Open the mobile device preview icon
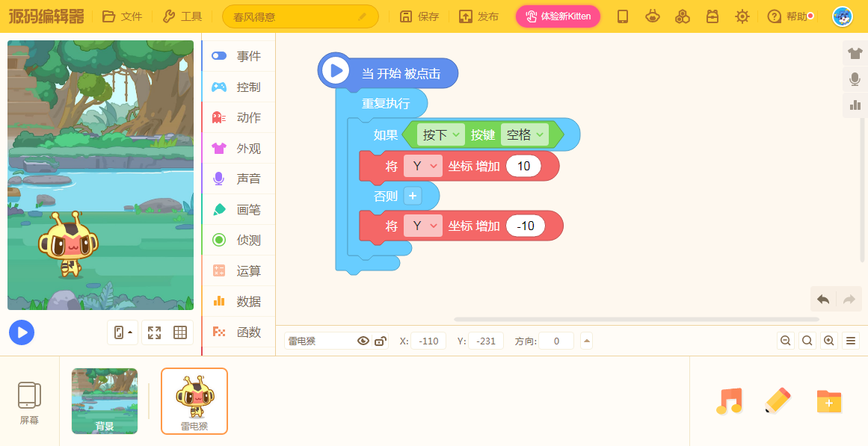 (x=623, y=16)
